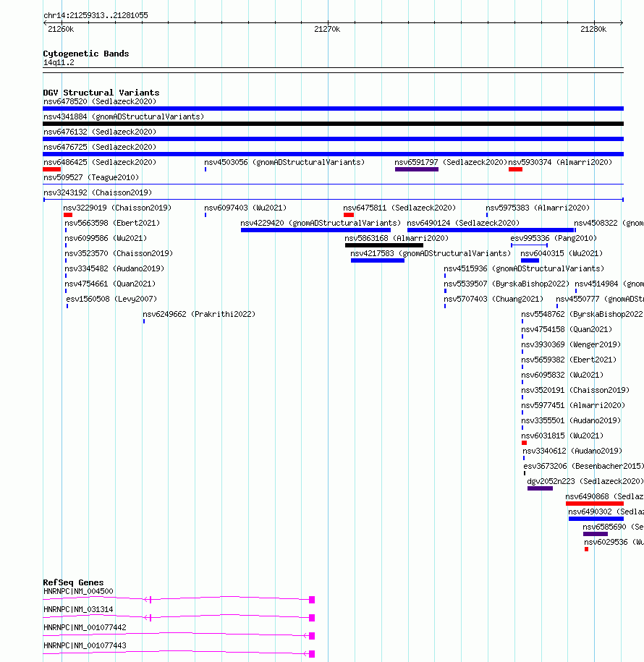This screenshot has width=644, height=662.
Task: Click nsv5659382 (Ebert2021) label
Action: [x=569, y=360]
